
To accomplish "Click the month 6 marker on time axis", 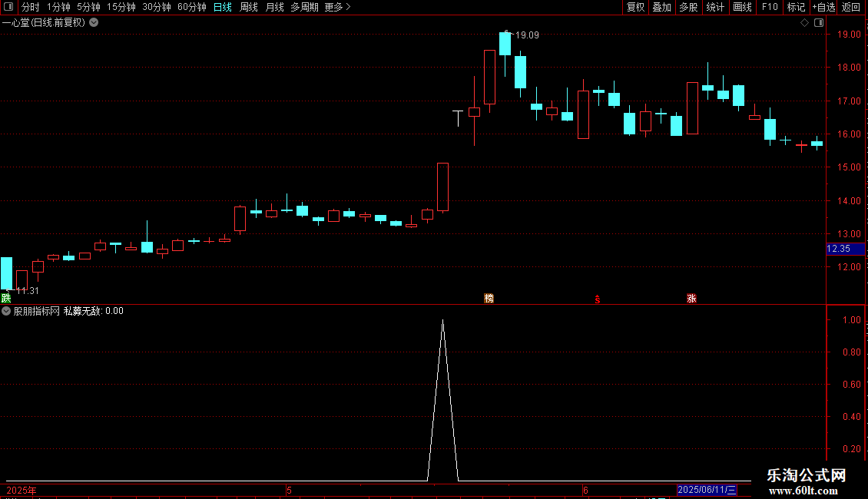I will 585,490.
